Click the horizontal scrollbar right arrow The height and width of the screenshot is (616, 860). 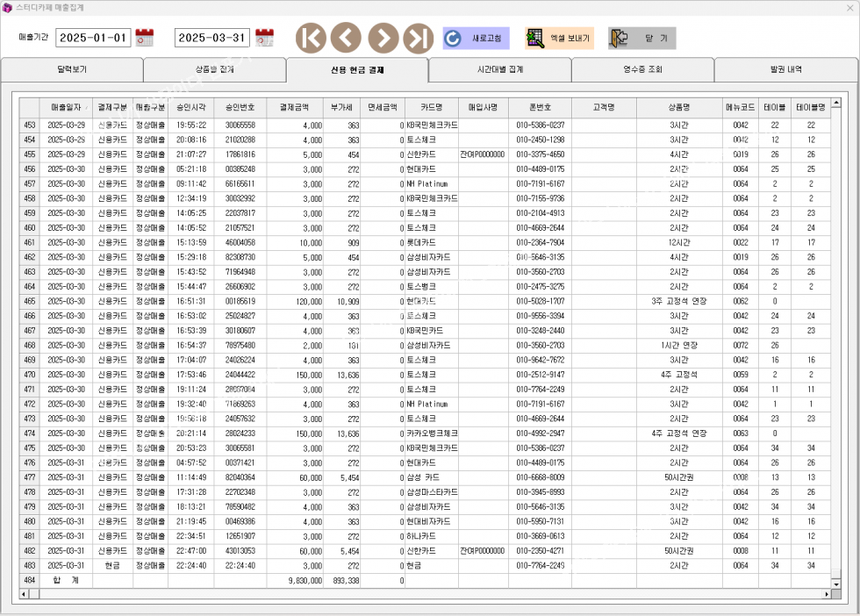click(827, 594)
